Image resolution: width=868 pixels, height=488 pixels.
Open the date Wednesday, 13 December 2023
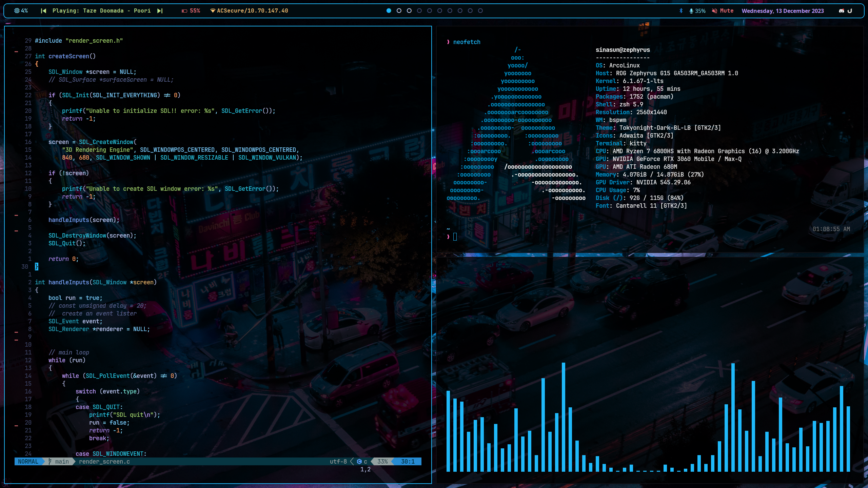pyautogui.click(x=783, y=11)
